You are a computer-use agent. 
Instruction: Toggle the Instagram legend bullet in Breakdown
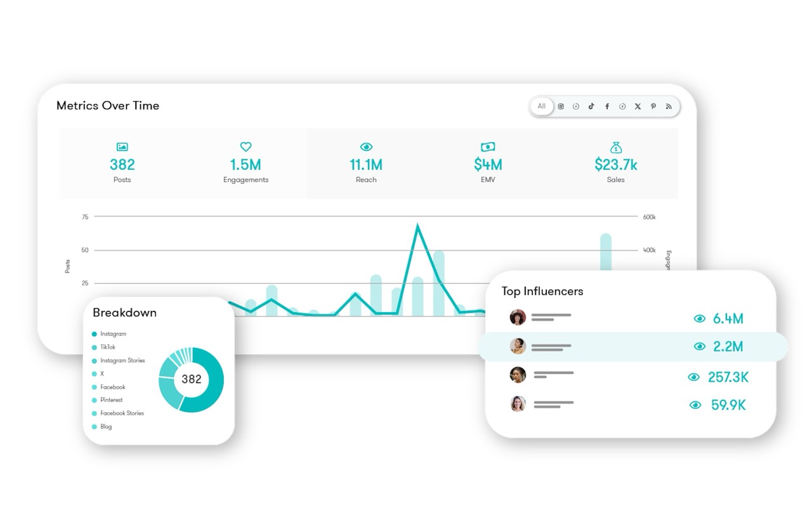95,334
